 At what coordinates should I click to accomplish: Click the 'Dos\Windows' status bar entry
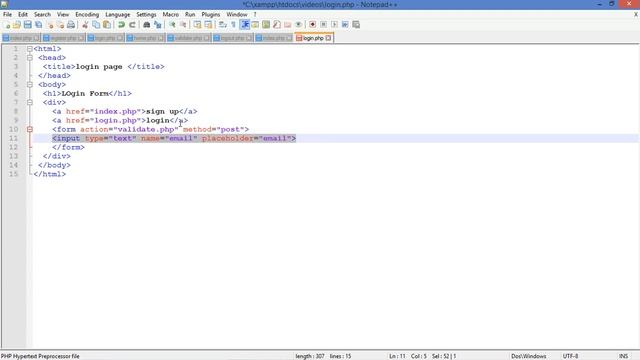tap(529, 356)
